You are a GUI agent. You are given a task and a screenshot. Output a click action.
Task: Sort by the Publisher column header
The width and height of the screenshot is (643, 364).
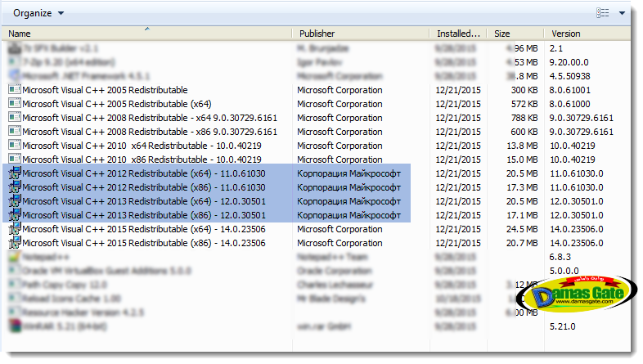pyautogui.click(x=317, y=34)
